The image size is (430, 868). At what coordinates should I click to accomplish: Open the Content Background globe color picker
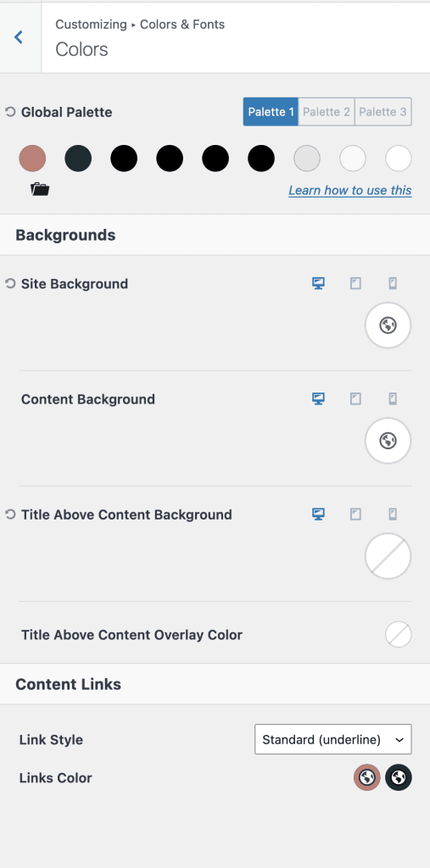[x=388, y=441]
